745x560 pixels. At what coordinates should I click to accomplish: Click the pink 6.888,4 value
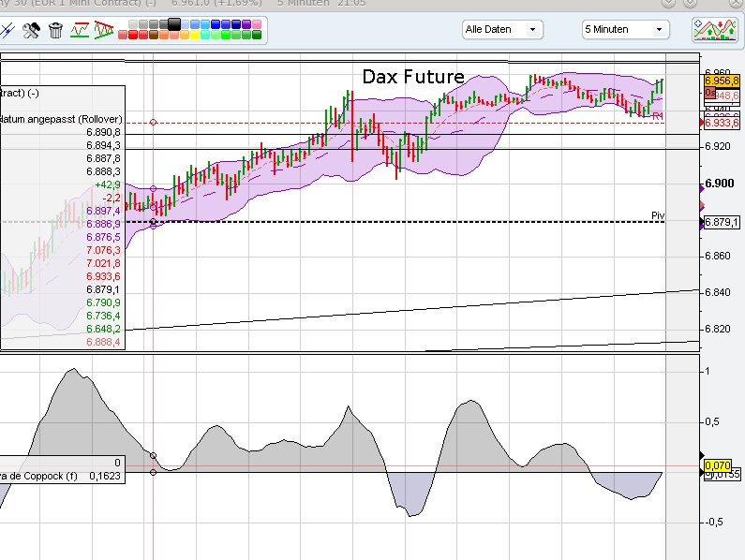pyautogui.click(x=103, y=342)
